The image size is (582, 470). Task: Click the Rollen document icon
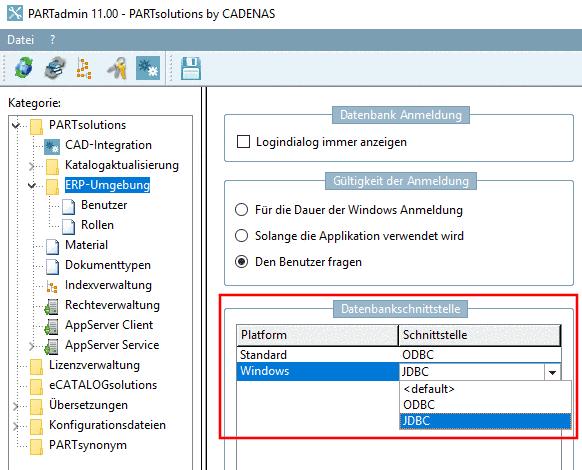(x=68, y=226)
